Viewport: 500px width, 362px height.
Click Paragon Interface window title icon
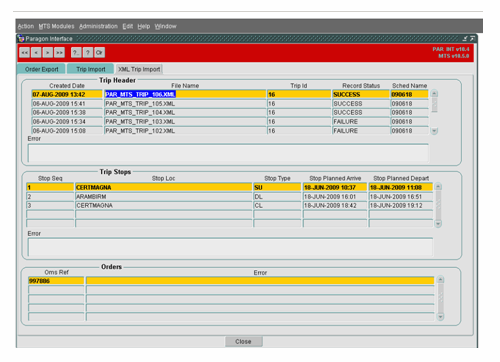(x=21, y=39)
